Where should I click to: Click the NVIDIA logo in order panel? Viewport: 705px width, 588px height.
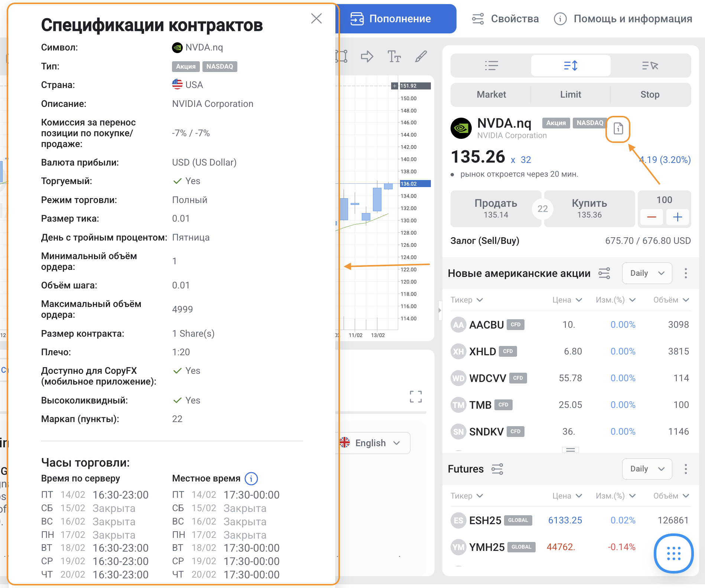click(x=461, y=128)
